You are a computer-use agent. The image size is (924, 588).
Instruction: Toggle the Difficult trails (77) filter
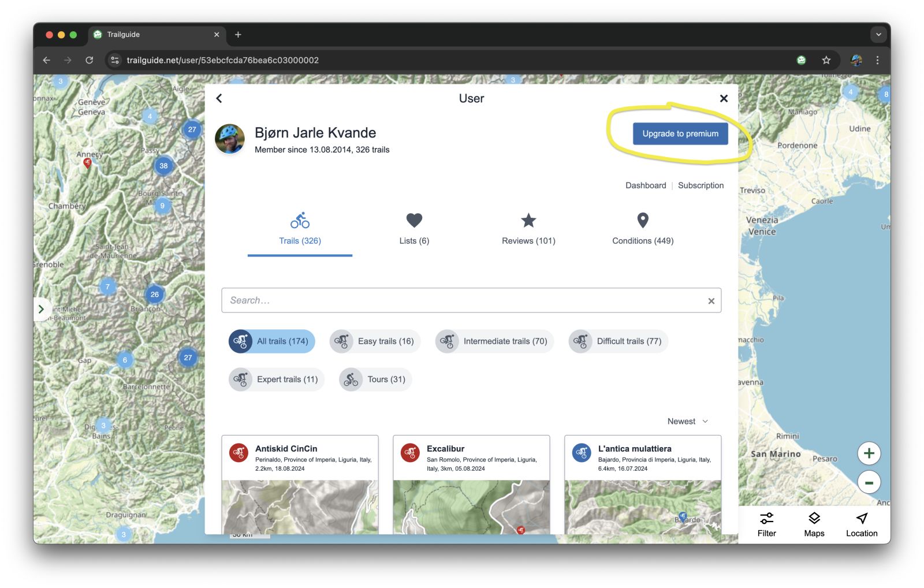[618, 341]
